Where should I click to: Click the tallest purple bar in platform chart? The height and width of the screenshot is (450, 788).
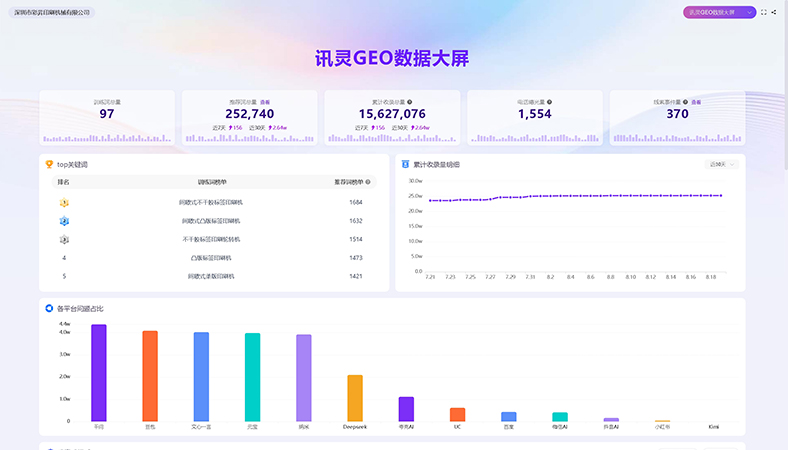click(x=98, y=373)
